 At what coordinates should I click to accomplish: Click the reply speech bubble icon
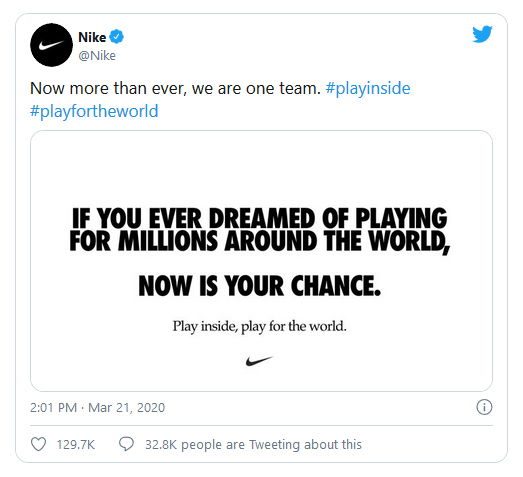click(x=126, y=444)
